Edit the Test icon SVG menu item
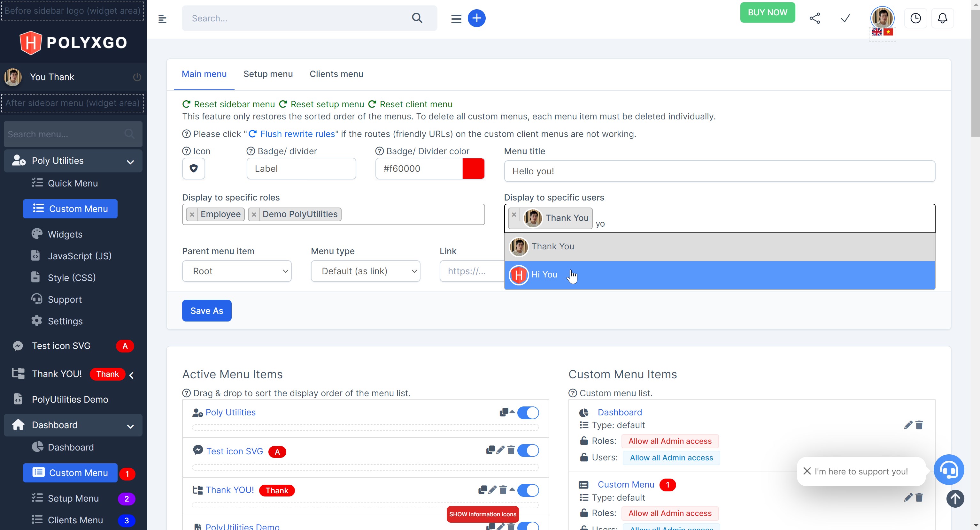 [x=500, y=450]
